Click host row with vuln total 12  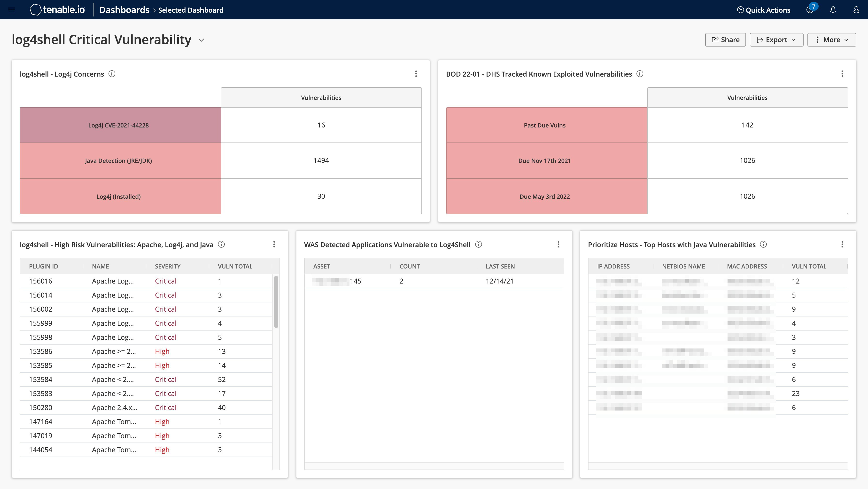tap(718, 281)
